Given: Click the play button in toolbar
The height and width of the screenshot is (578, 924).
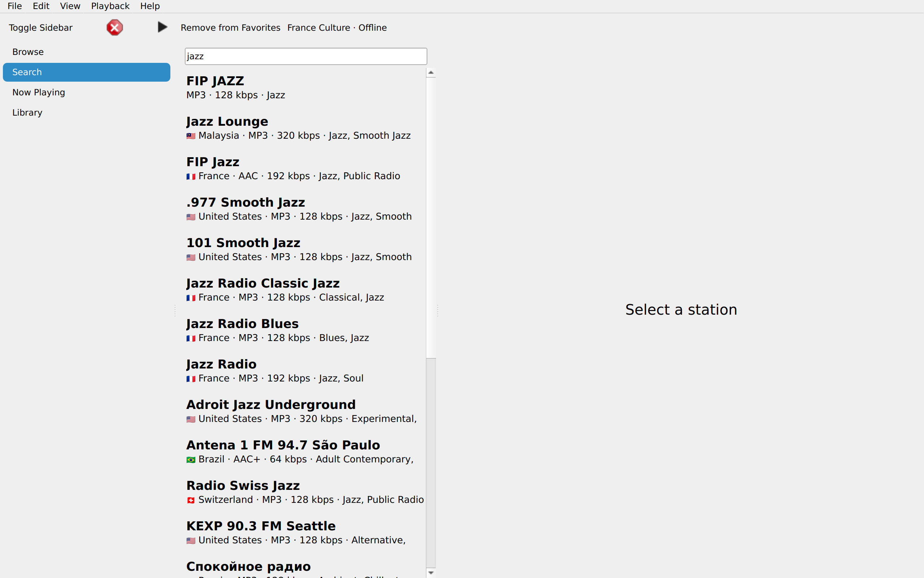Looking at the screenshot, I should coord(162,27).
